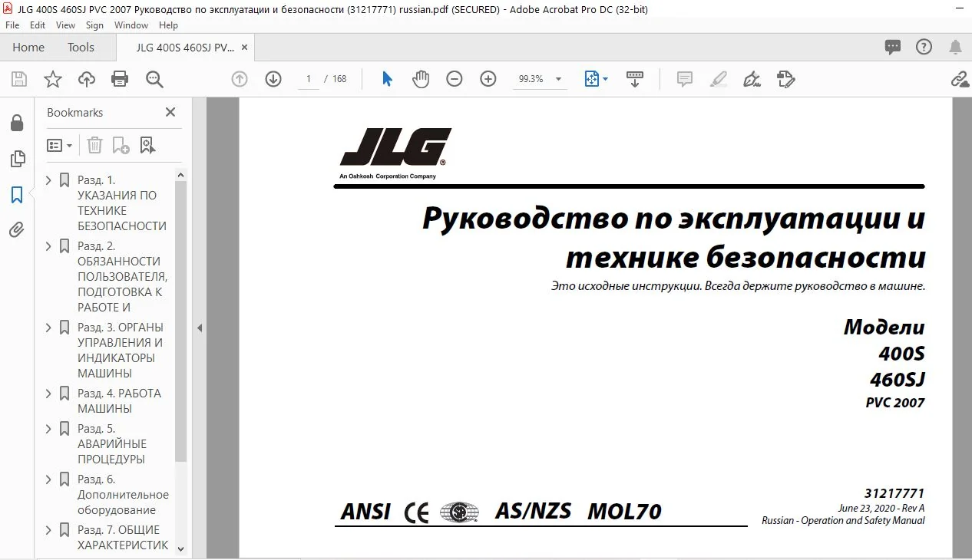Open the chat messages icon in header

893,48
